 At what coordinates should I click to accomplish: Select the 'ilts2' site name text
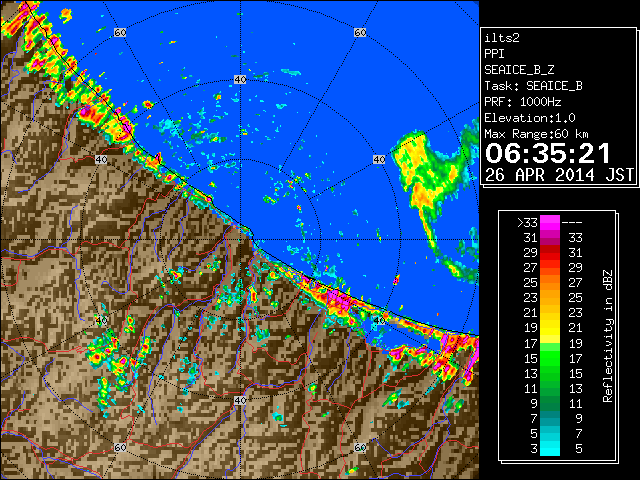pos(502,38)
